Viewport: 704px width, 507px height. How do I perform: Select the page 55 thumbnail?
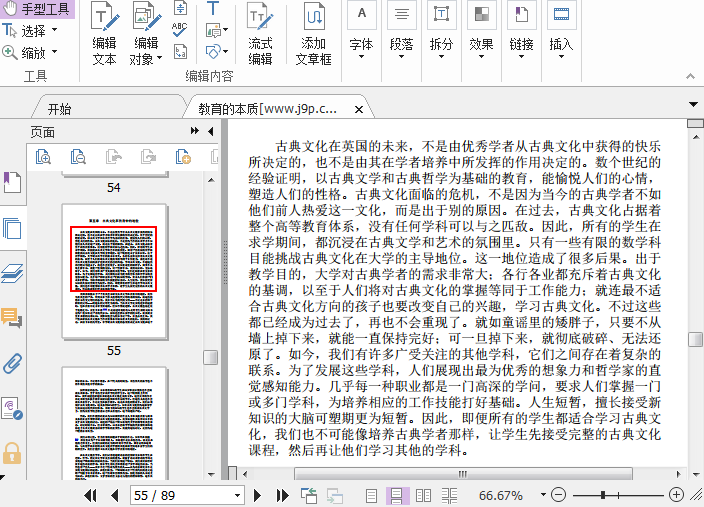(113, 270)
